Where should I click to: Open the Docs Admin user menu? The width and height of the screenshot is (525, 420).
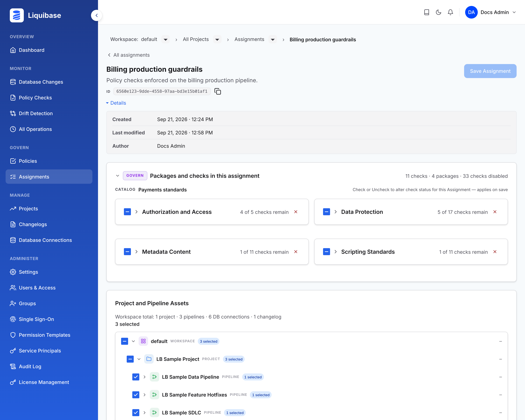(x=491, y=12)
